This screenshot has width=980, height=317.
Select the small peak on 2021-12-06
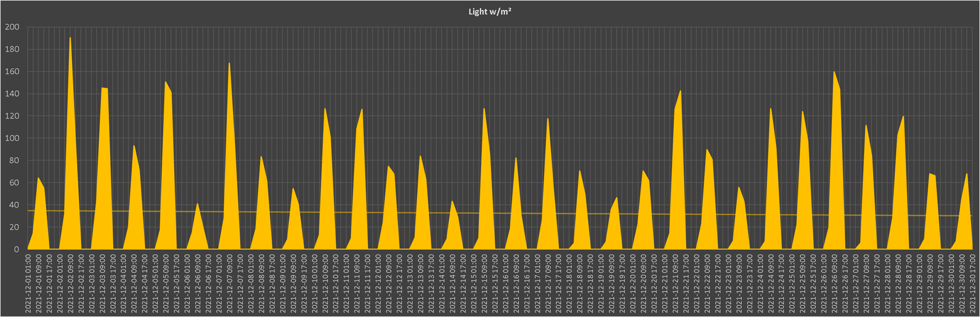pos(197,204)
